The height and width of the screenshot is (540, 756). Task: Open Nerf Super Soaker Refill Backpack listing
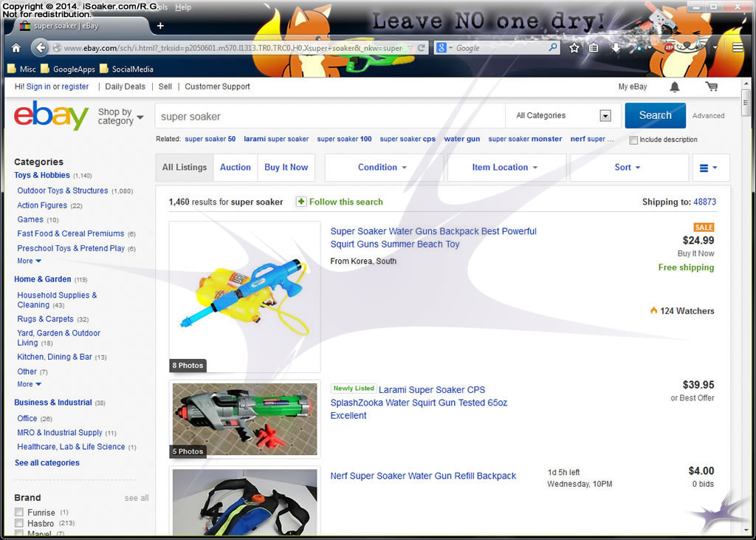coord(423,476)
